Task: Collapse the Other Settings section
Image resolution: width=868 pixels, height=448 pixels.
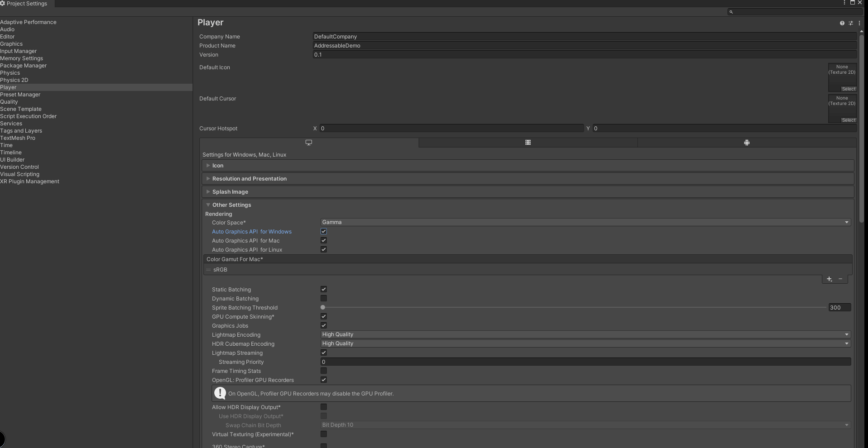Action: click(x=528, y=205)
